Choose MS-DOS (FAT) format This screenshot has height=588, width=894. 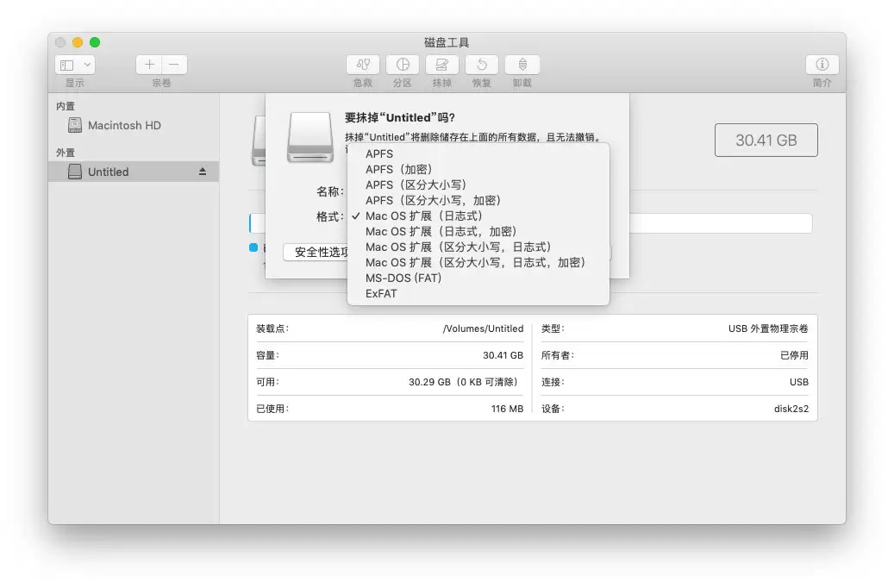click(478, 278)
